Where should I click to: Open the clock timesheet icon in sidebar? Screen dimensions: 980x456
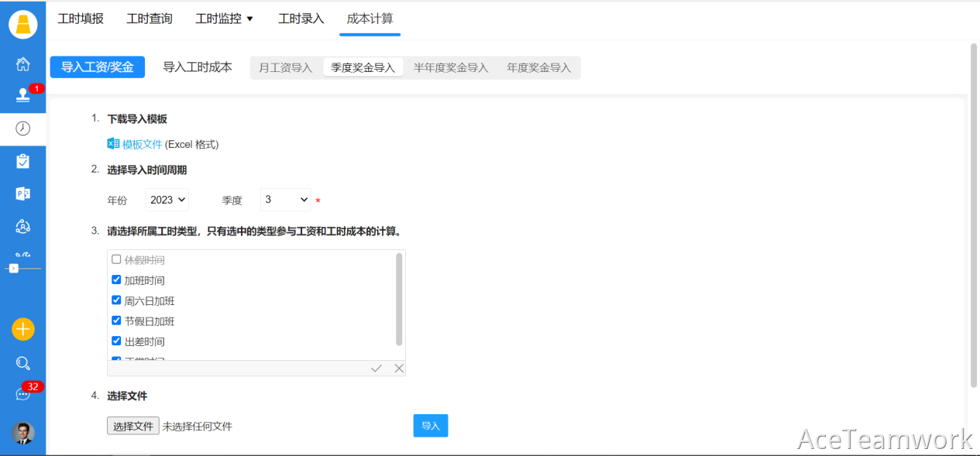[x=23, y=129]
